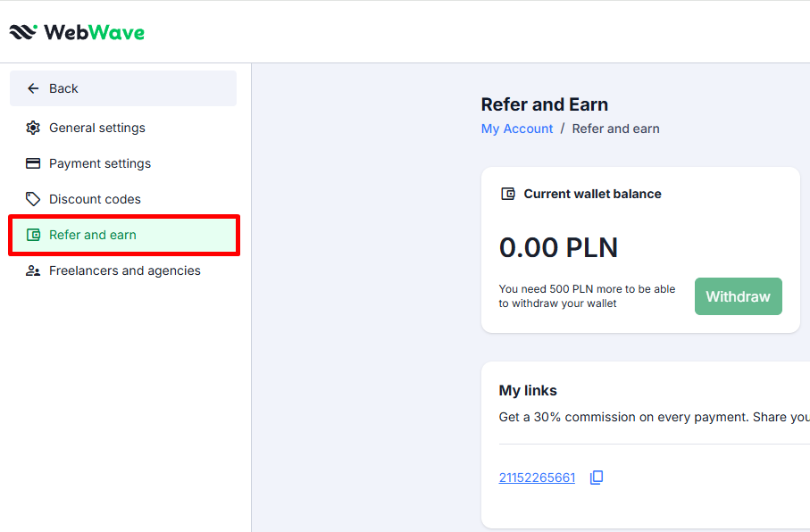
Task: Click the Discount codes tag icon
Action: [x=33, y=199]
